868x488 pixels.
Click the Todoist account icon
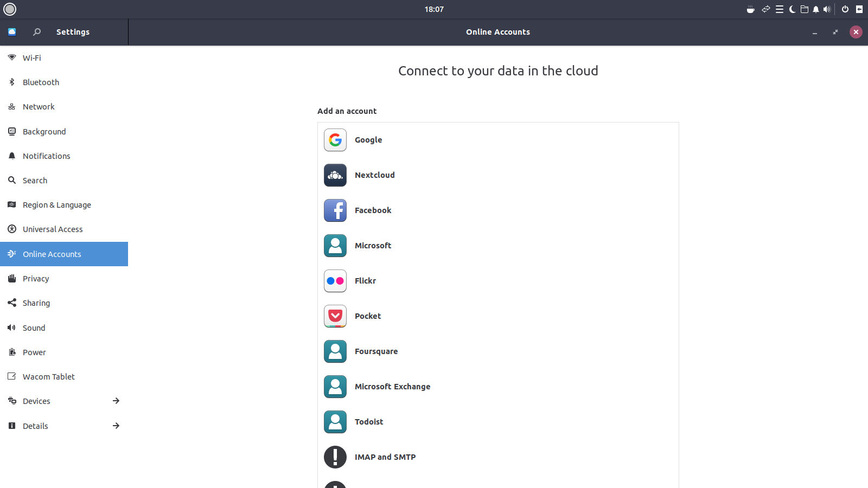(335, 422)
